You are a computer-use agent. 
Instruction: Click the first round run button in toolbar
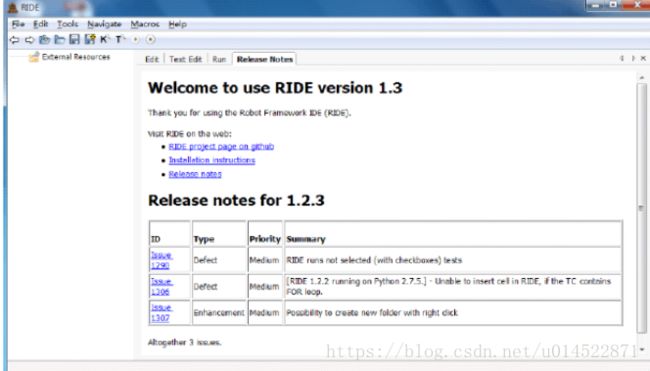(136, 39)
